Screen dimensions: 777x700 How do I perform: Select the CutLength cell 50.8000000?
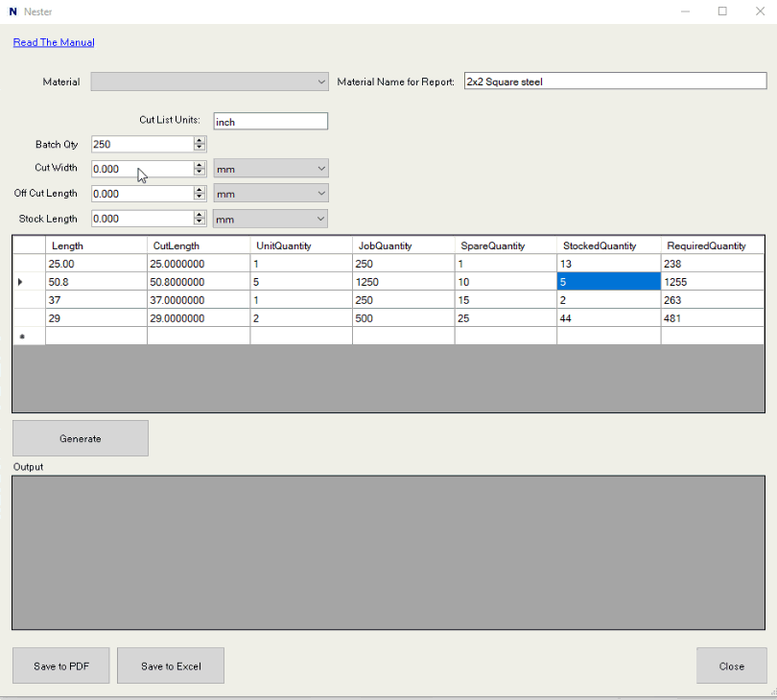(199, 282)
